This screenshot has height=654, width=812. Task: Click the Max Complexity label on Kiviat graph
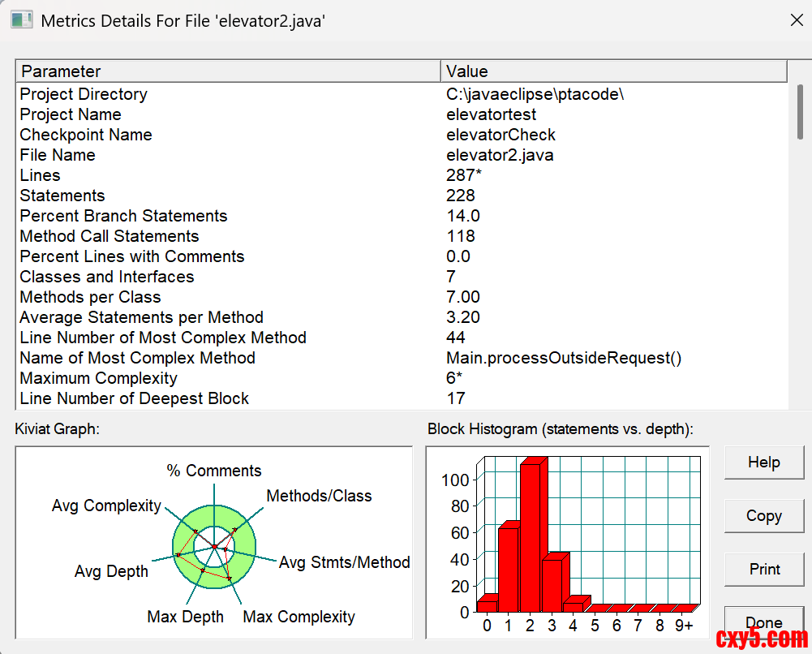[299, 617]
